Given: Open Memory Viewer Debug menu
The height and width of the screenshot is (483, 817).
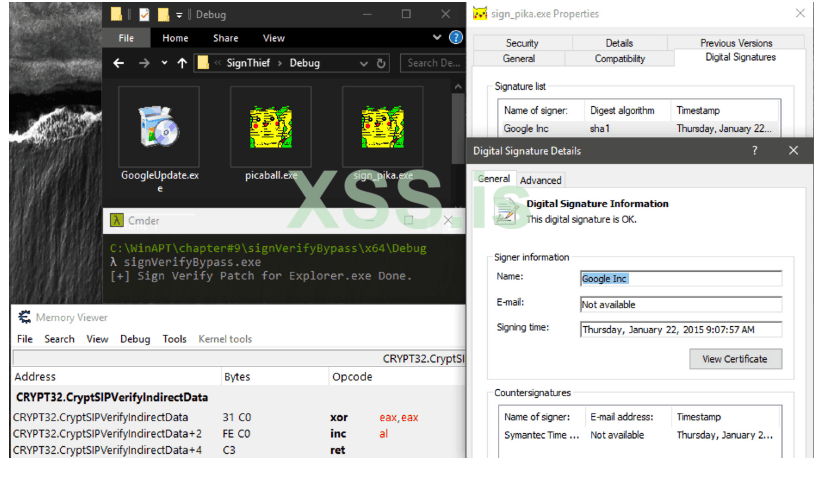Looking at the screenshot, I should [x=135, y=339].
